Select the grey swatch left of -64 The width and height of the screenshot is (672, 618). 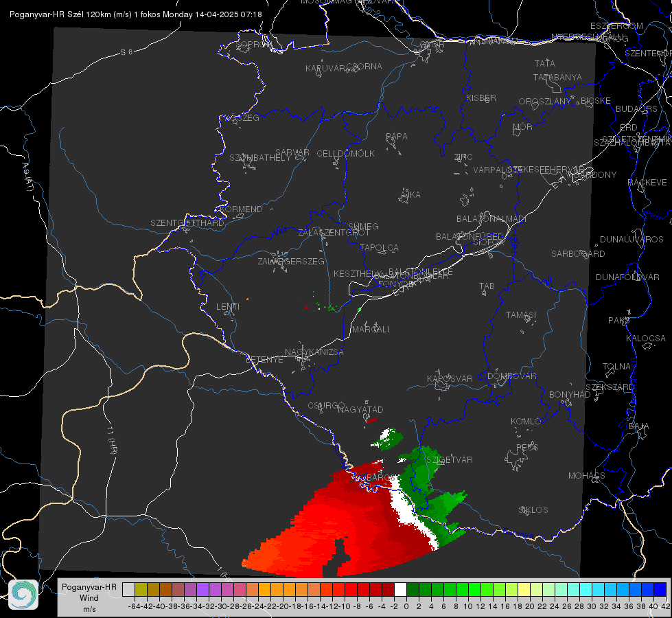click(x=128, y=589)
